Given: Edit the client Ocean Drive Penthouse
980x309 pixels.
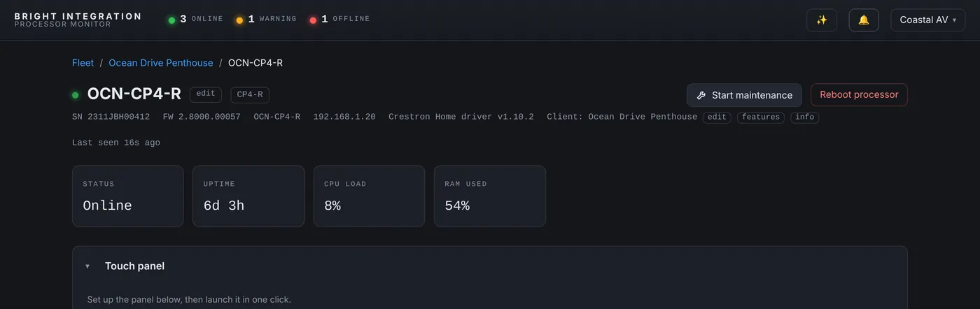Looking at the screenshot, I should [x=717, y=117].
